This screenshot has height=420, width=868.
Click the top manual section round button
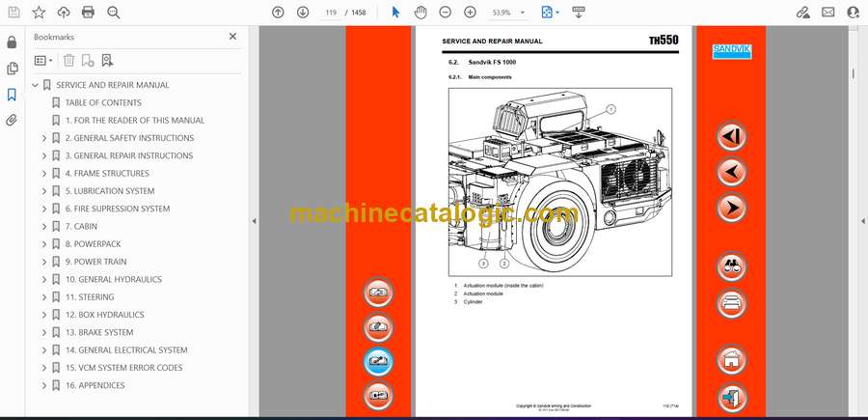coord(378,292)
